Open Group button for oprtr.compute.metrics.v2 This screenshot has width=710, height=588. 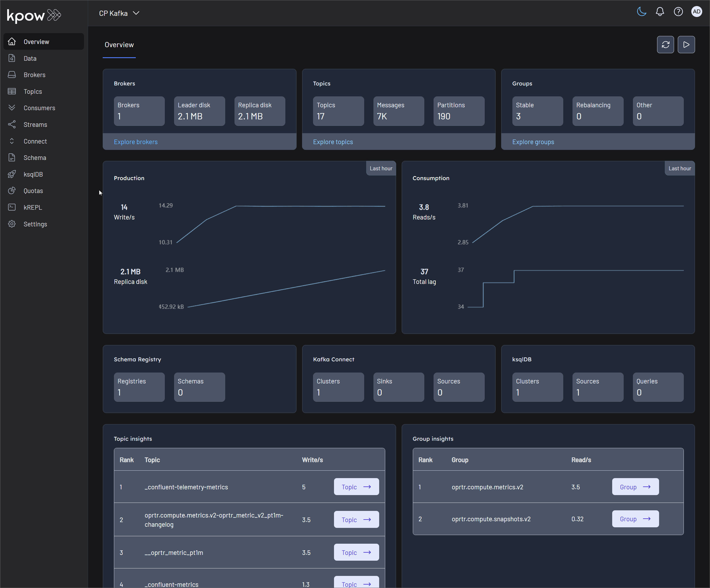click(x=635, y=486)
